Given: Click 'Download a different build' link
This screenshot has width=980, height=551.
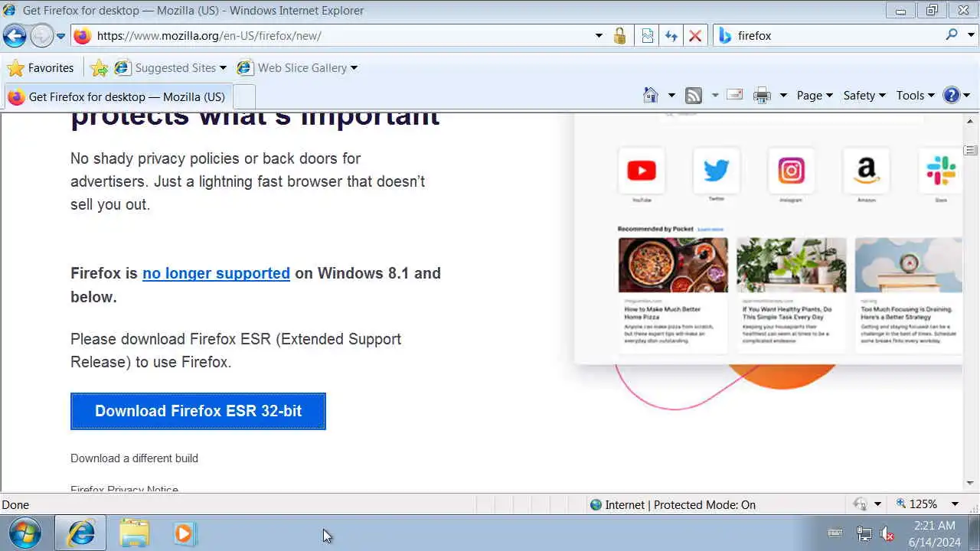Looking at the screenshot, I should pyautogui.click(x=134, y=458).
